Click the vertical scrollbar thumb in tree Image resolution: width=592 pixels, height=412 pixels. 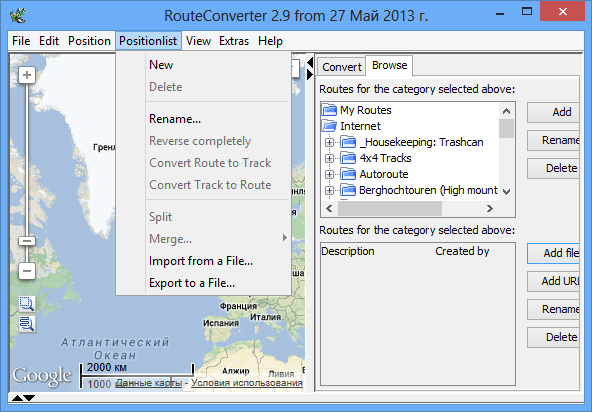[507, 129]
